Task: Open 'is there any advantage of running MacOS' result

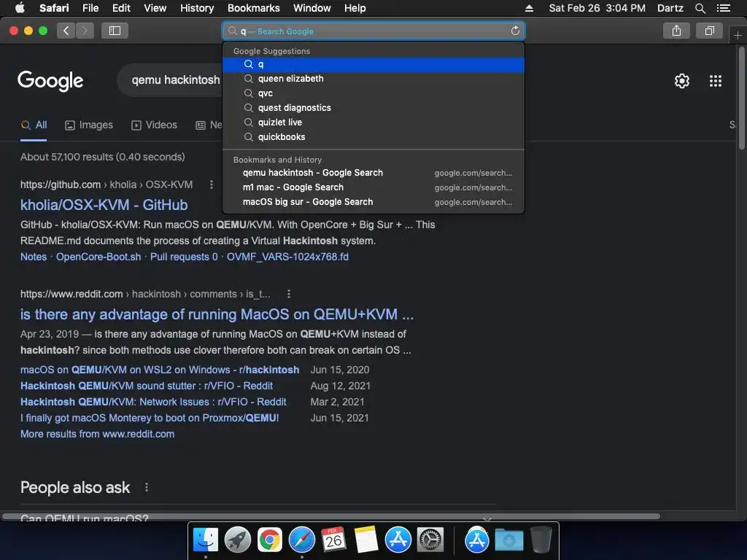Action: point(217,315)
